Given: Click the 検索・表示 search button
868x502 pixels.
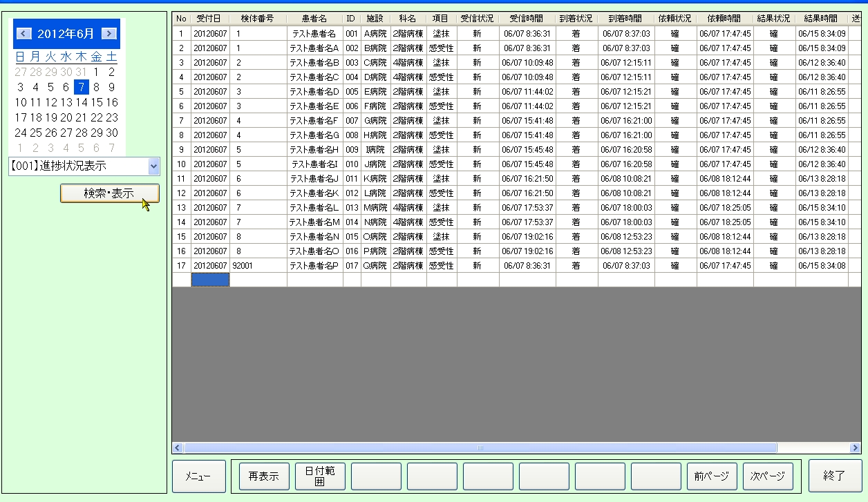Looking at the screenshot, I should point(109,193).
